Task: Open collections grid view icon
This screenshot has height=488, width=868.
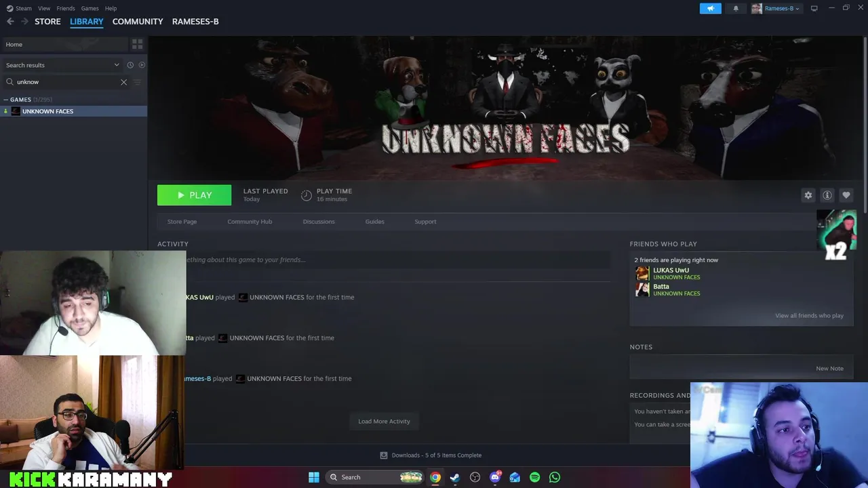Action: pos(138,44)
